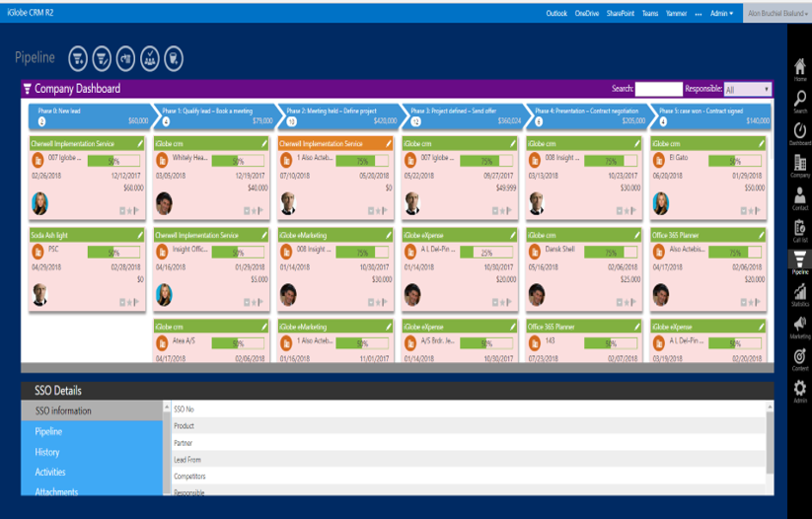Click the bucket-with-plus toolbar icon
The width and height of the screenshot is (812, 519).
174,58
